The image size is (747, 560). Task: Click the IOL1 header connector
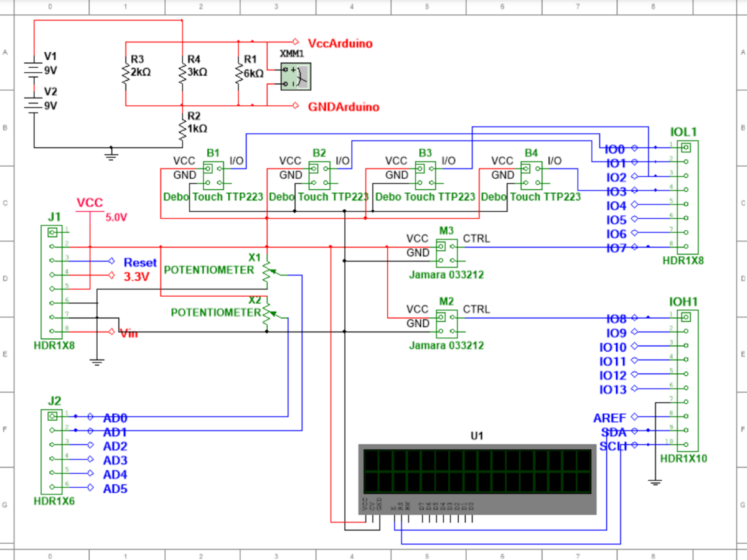point(687,197)
